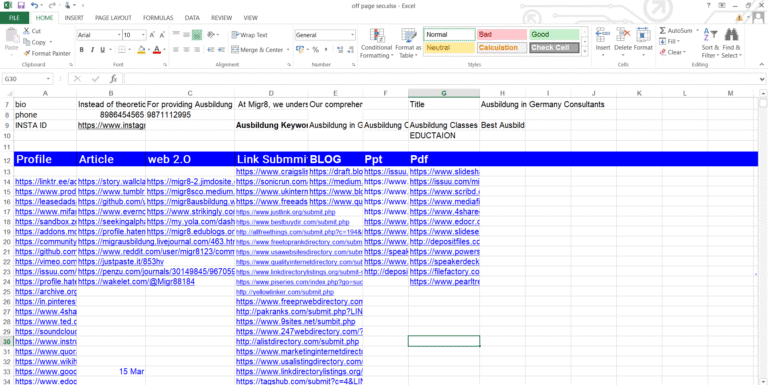Apply the yellow fill color bucket
Image resolution: width=768 pixels, height=385 pixels.
click(141, 49)
